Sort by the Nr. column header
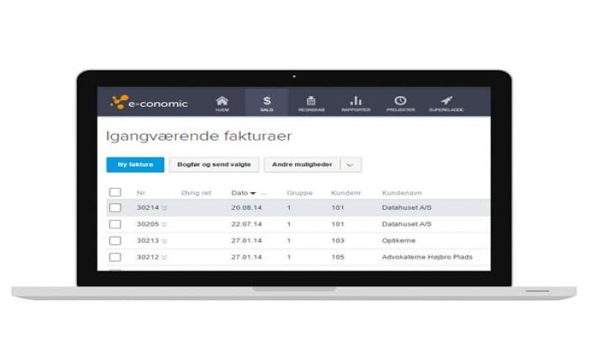Image resolution: width=590 pixels, height=364 pixels. click(142, 193)
